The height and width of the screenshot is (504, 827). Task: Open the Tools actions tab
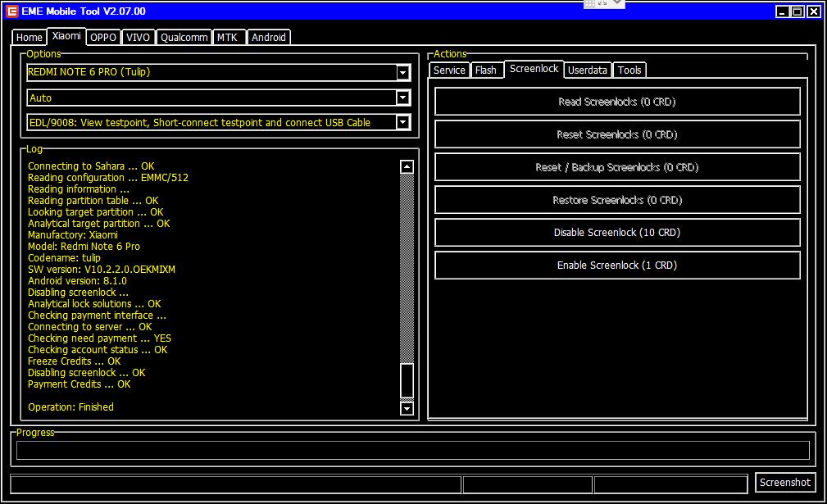[629, 70]
